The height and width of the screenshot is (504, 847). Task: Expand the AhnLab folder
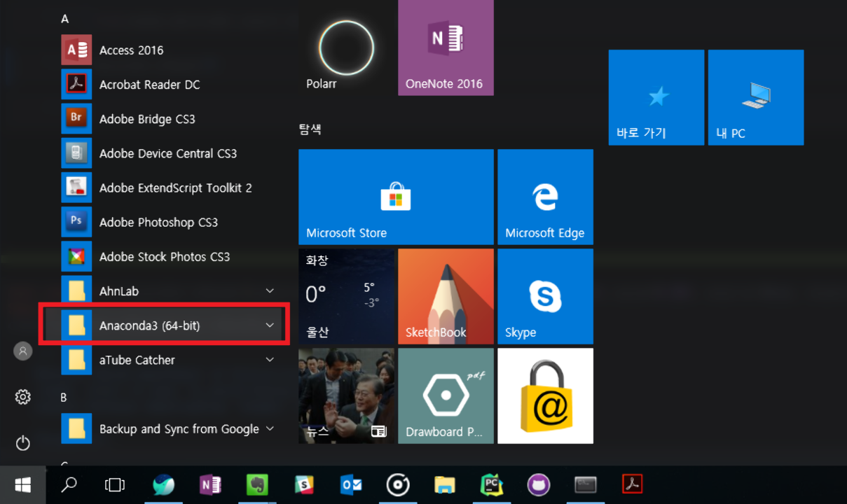(172, 291)
